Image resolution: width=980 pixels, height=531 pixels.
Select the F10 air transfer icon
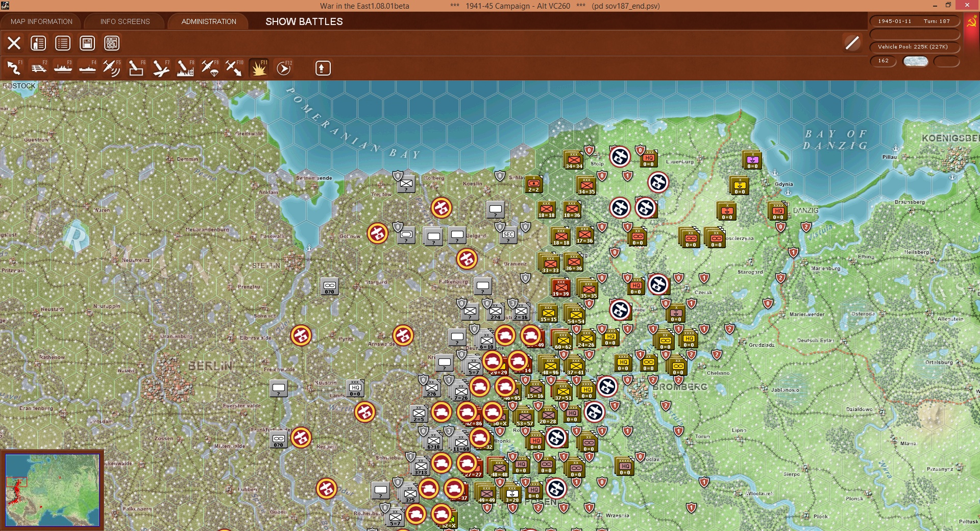234,68
